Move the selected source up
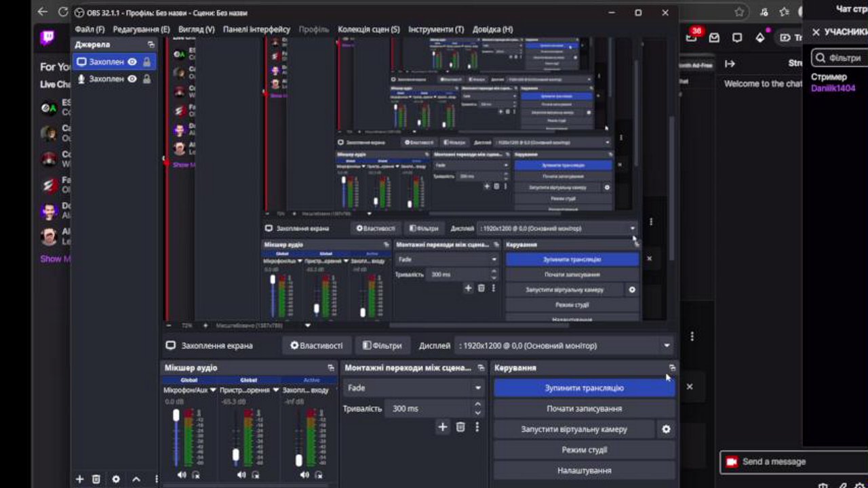 coord(136,479)
